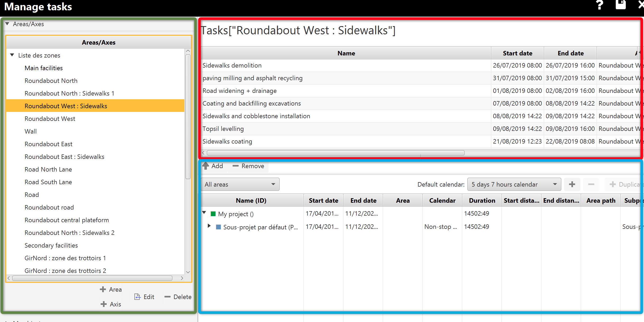644x322 pixels.
Task: Select Wall in the areas list
Action: [x=31, y=131]
